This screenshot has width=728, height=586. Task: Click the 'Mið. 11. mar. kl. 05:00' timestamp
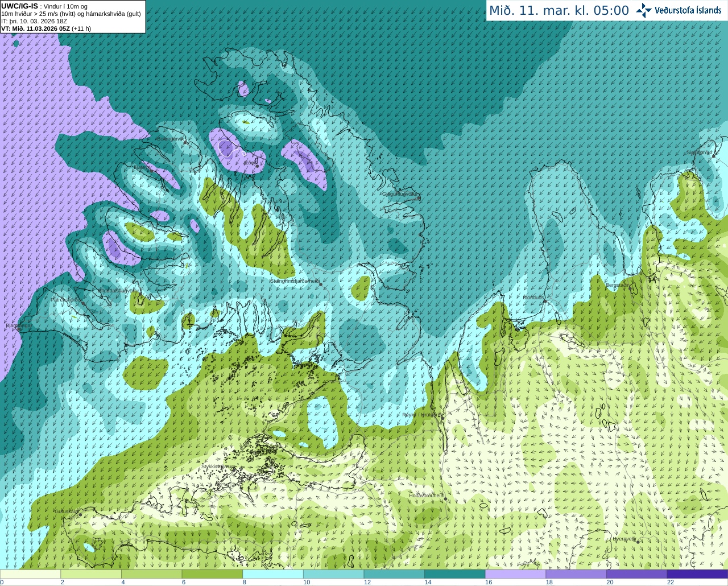pos(559,10)
